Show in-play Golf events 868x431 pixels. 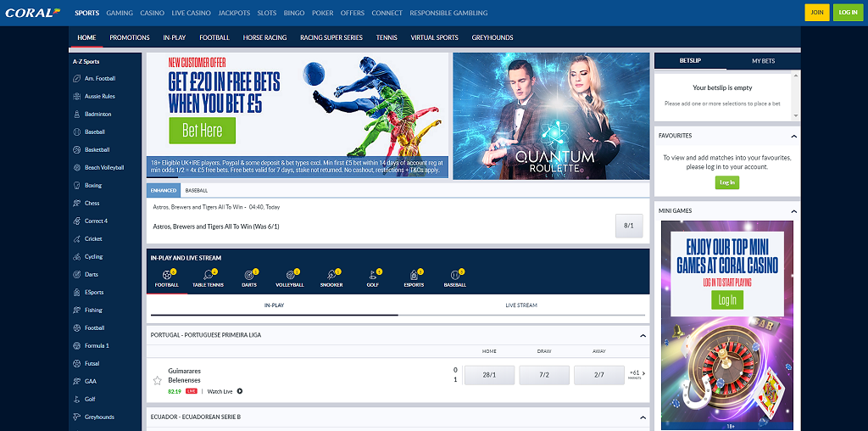(x=373, y=278)
